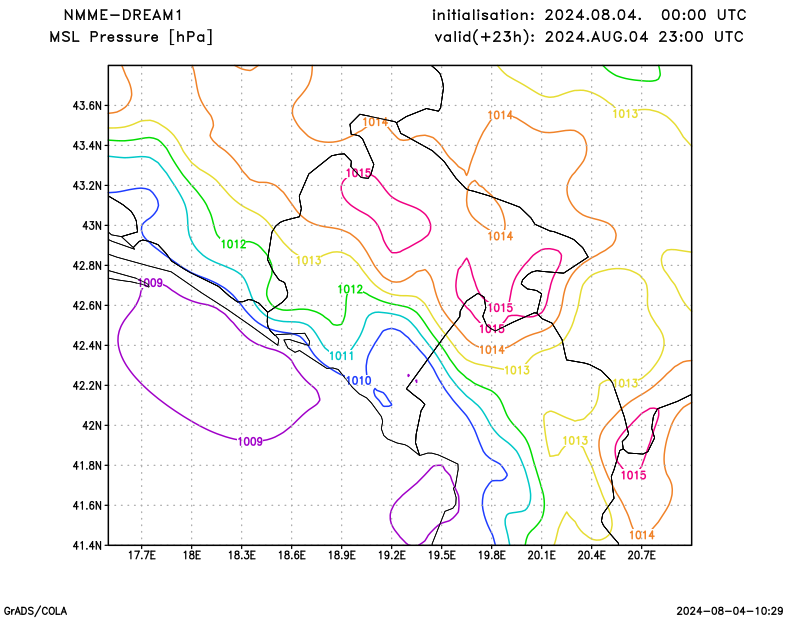Select the 19.8E longitude label
This screenshot has height=618, width=800.
coord(491,555)
